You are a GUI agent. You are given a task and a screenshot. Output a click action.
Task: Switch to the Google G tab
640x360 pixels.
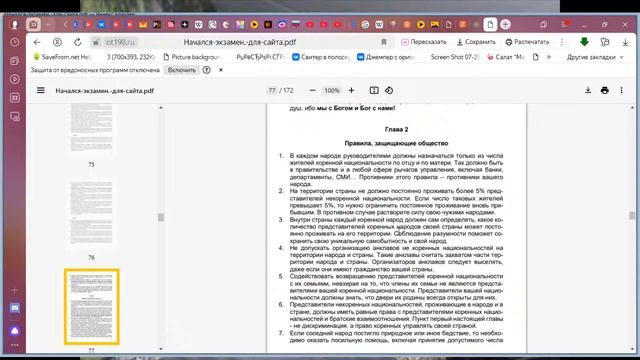pos(365,24)
